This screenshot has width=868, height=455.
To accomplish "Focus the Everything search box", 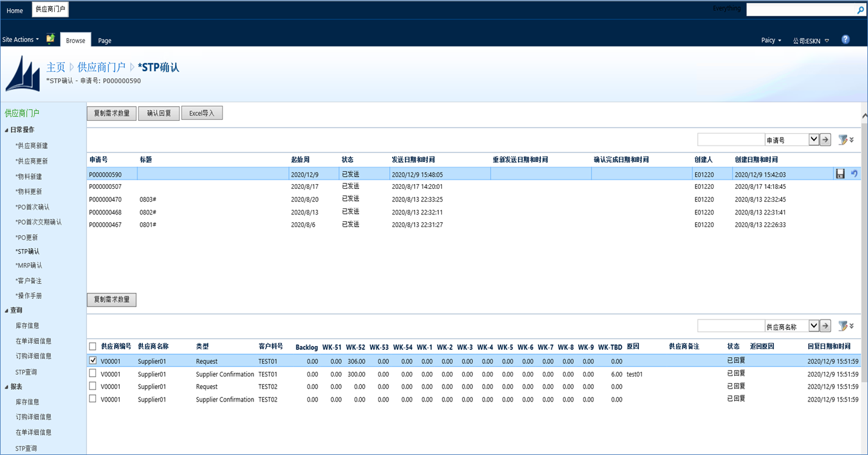I will (x=801, y=10).
